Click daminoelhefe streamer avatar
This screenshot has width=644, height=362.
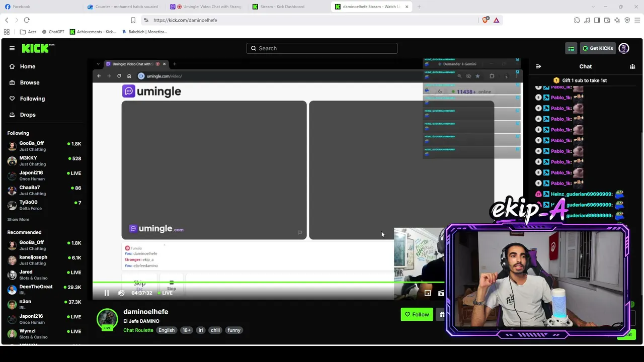pyautogui.click(x=107, y=319)
